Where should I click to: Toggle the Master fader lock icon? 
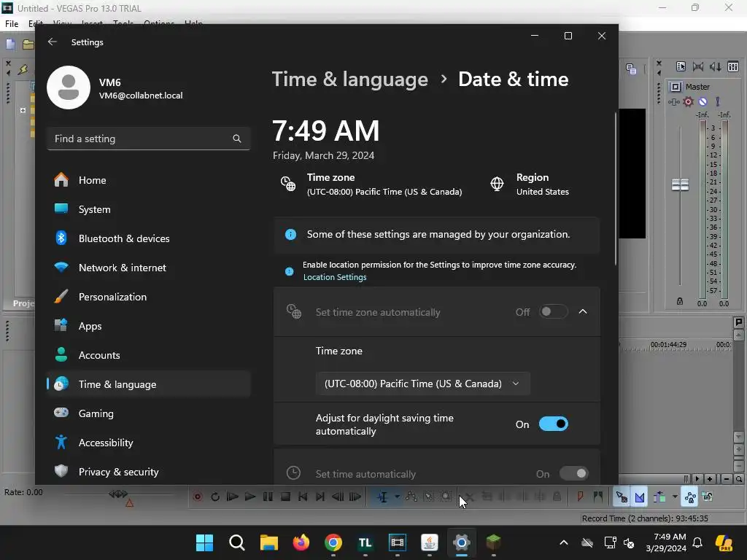680,301
